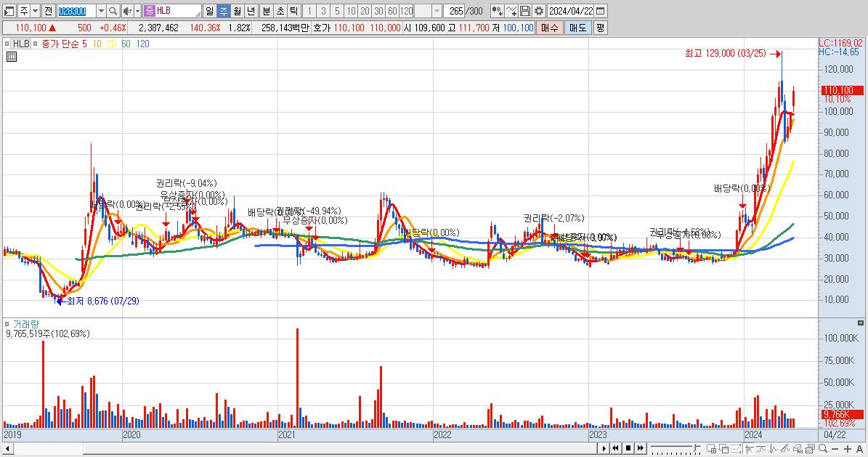Adjust the playback speed slider

(x=696, y=448)
